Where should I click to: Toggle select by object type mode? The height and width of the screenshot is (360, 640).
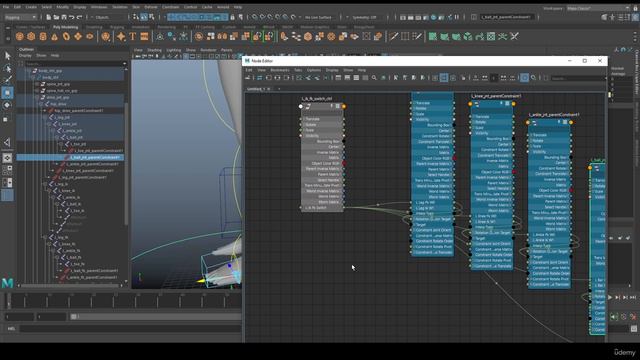[x=144, y=17]
